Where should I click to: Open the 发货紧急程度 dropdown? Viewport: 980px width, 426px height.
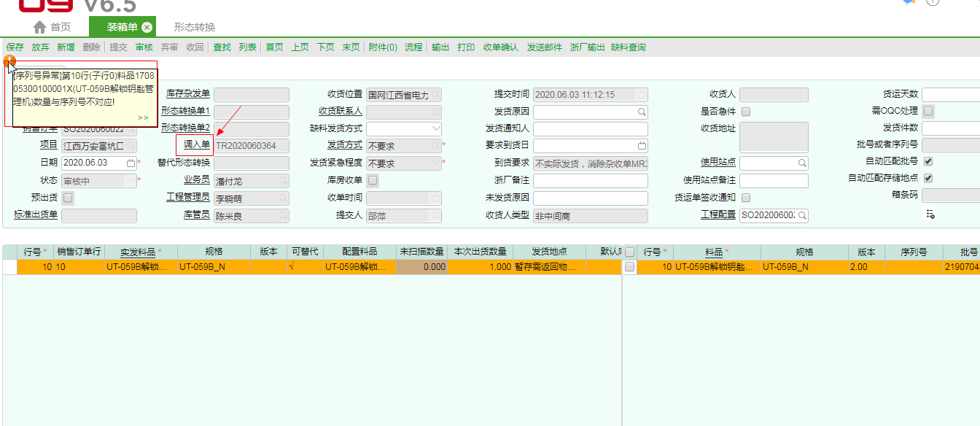[436, 163]
